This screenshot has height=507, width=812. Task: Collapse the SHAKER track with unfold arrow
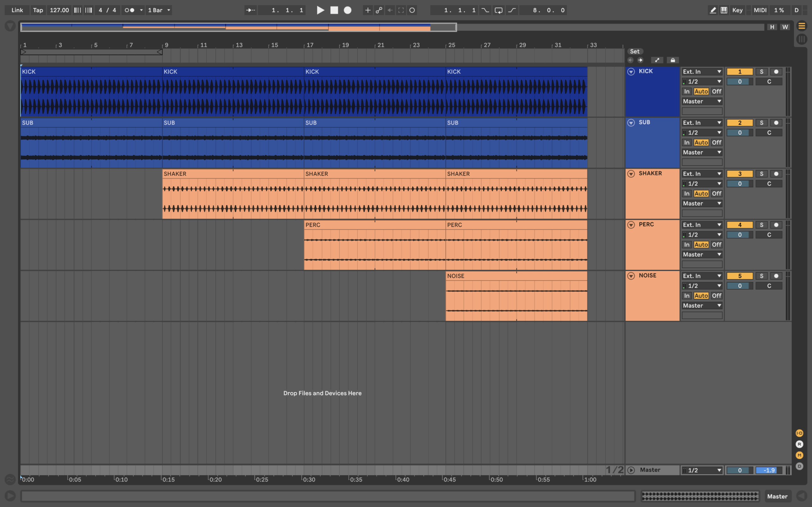pyautogui.click(x=631, y=174)
